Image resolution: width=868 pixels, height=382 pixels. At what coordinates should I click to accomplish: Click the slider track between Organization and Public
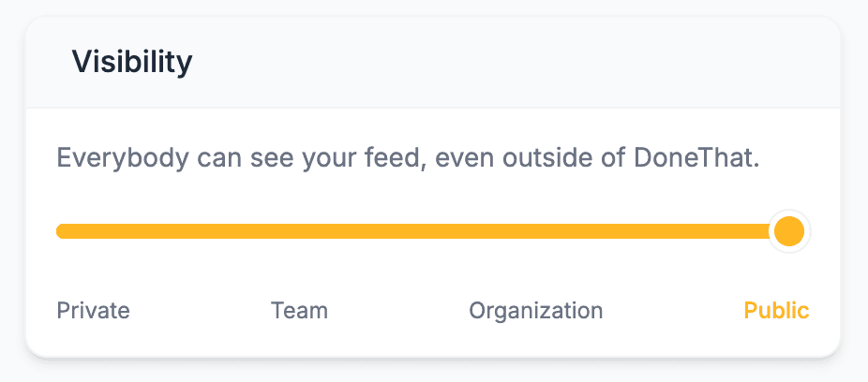point(666,231)
